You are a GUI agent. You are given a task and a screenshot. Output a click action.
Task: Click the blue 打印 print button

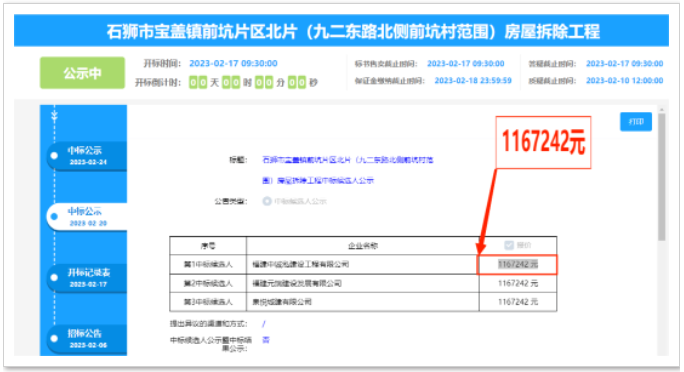[636, 122]
